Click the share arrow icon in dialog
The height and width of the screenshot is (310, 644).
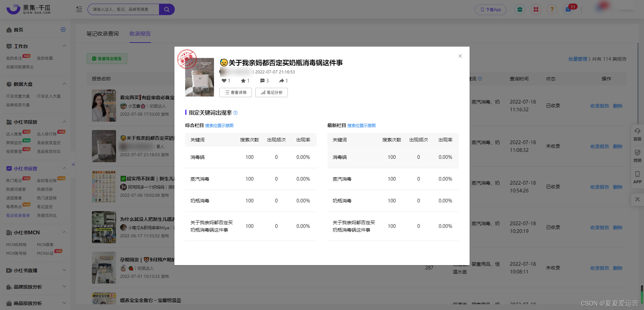tap(282, 80)
